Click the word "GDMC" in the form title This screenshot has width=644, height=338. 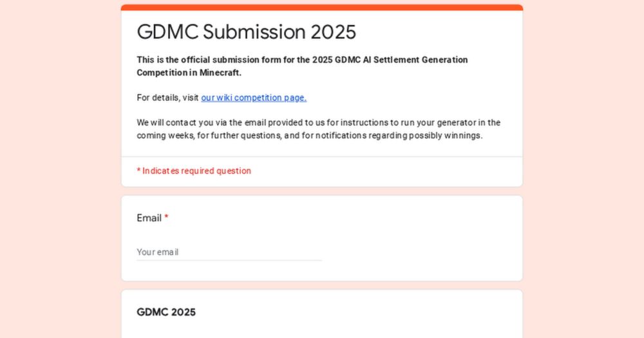click(168, 32)
